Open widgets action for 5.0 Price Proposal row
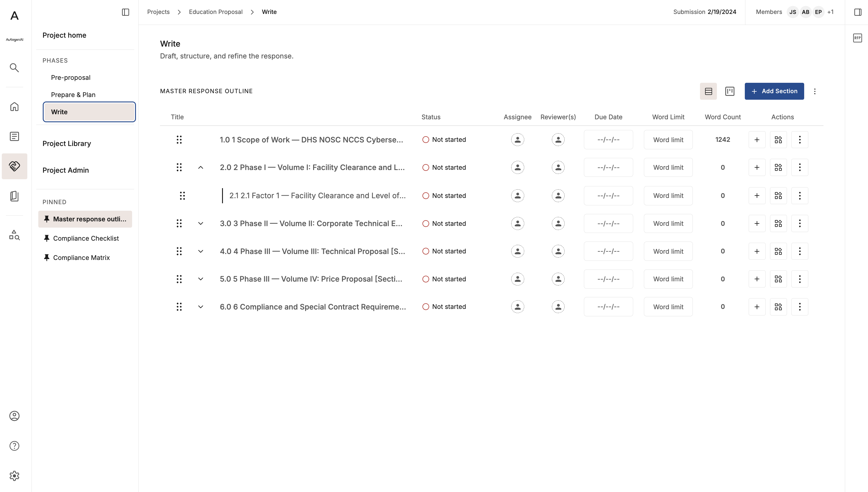 778,279
